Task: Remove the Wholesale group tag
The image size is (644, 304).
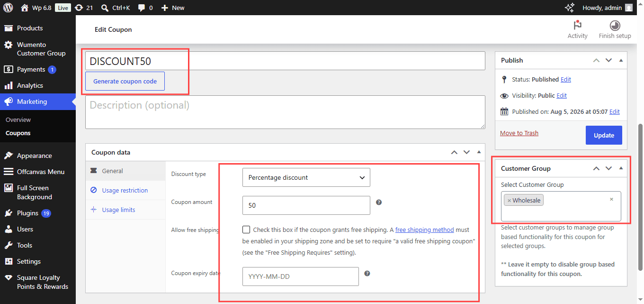Action: pyautogui.click(x=509, y=201)
